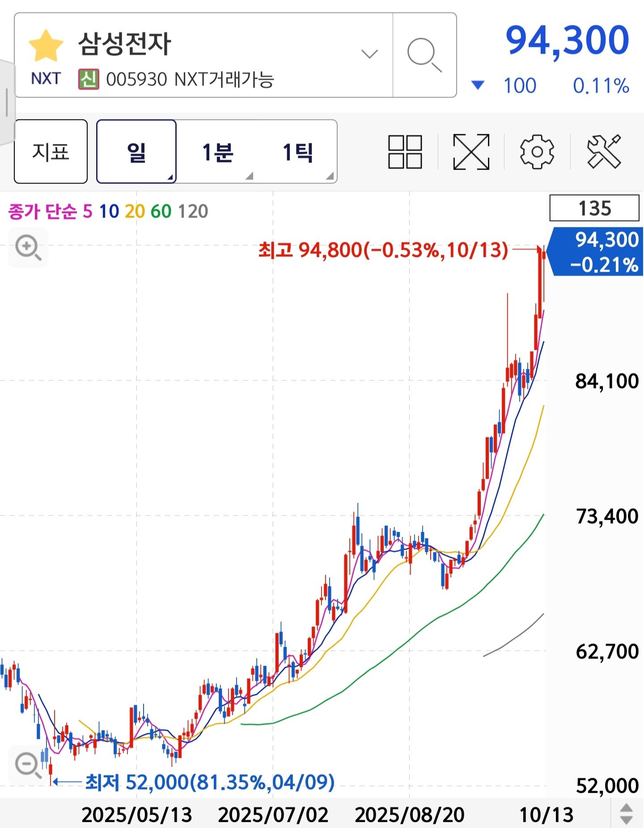Click the 최저 52,000 low price annotation

pos(210,782)
